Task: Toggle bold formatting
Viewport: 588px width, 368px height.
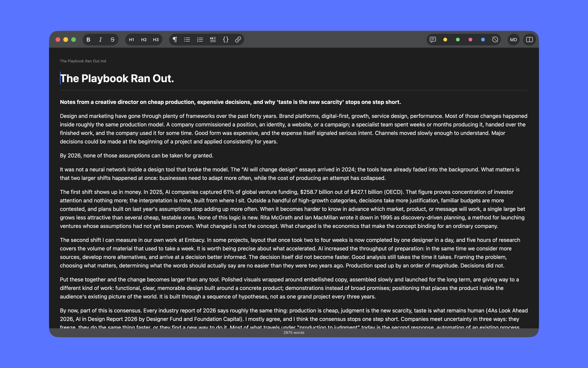Action: pos(88,39)
